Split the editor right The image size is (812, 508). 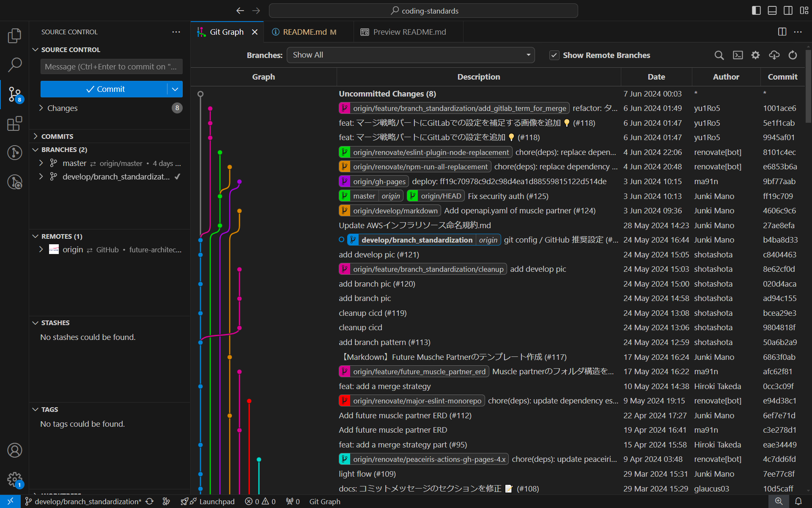(x=782, y=32)
